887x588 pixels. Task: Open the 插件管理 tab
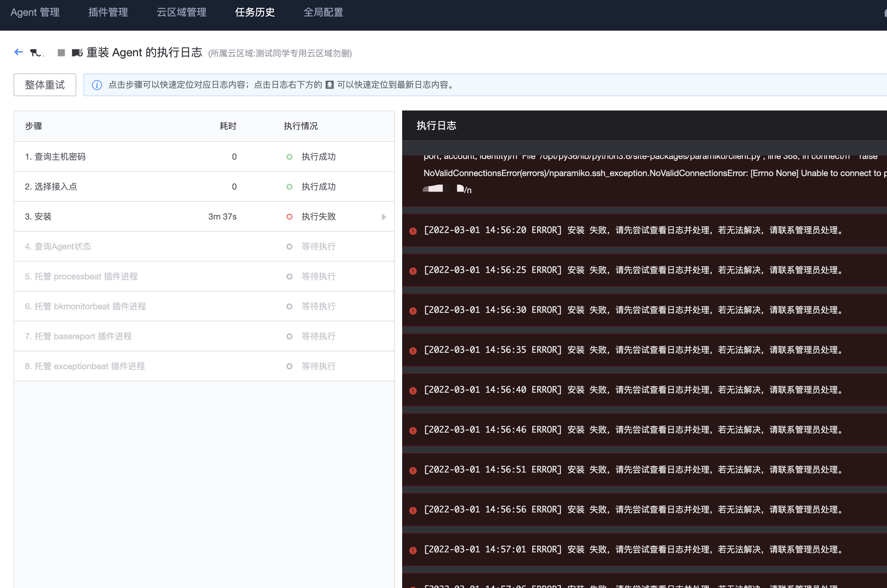click(x=108, y=12)
